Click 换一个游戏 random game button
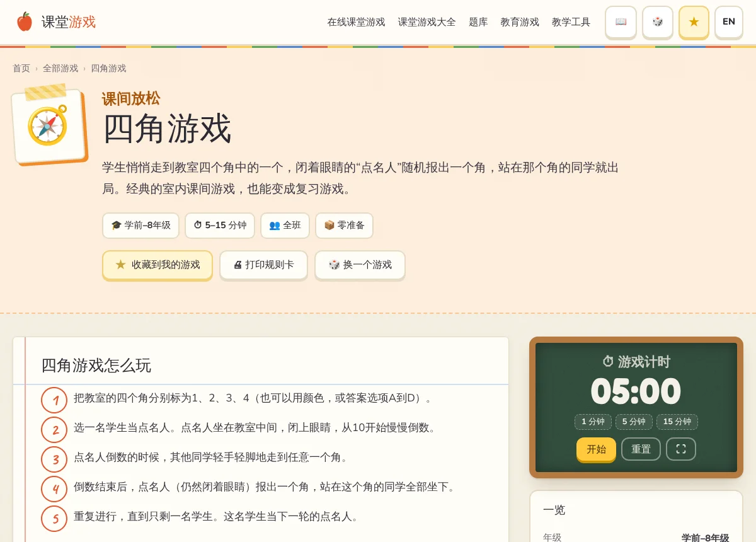Image resolution: width=756 pixels, height=542 pixels. [x=360, y=265]
